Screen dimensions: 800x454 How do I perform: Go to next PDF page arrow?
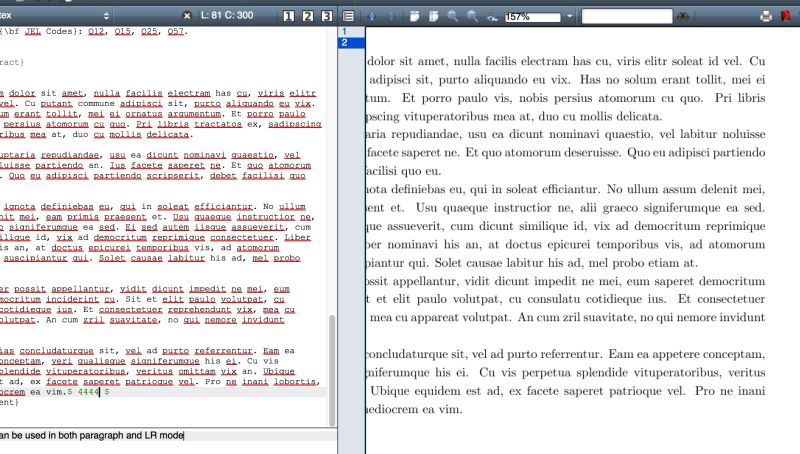tap(391, 16)
